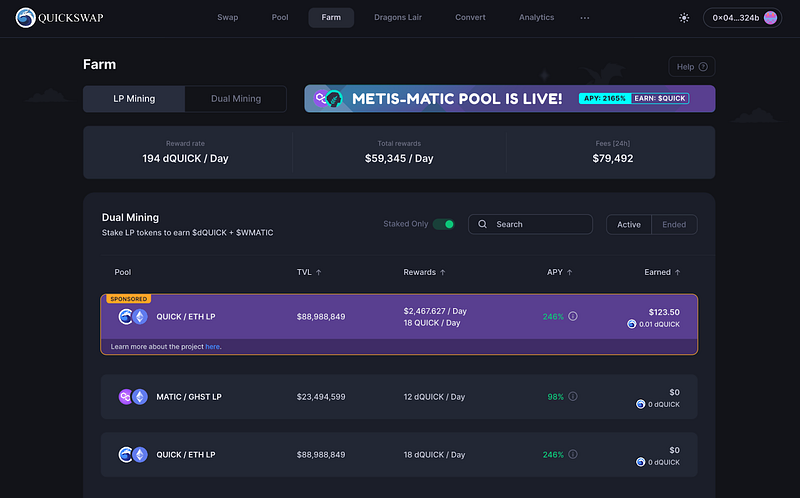Switch to Dual Mining tab

click(236, 99)
